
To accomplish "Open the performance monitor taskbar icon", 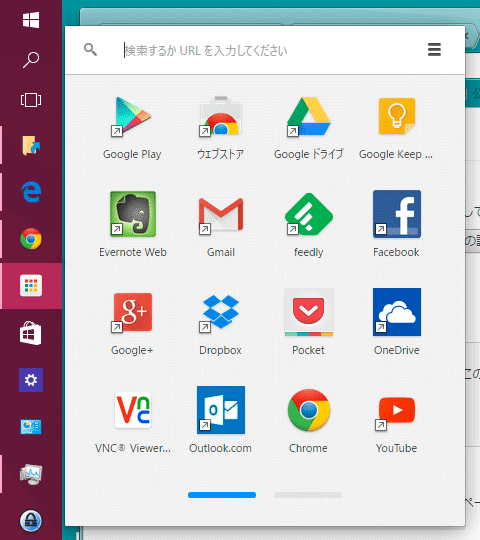I will coord(31,474).
